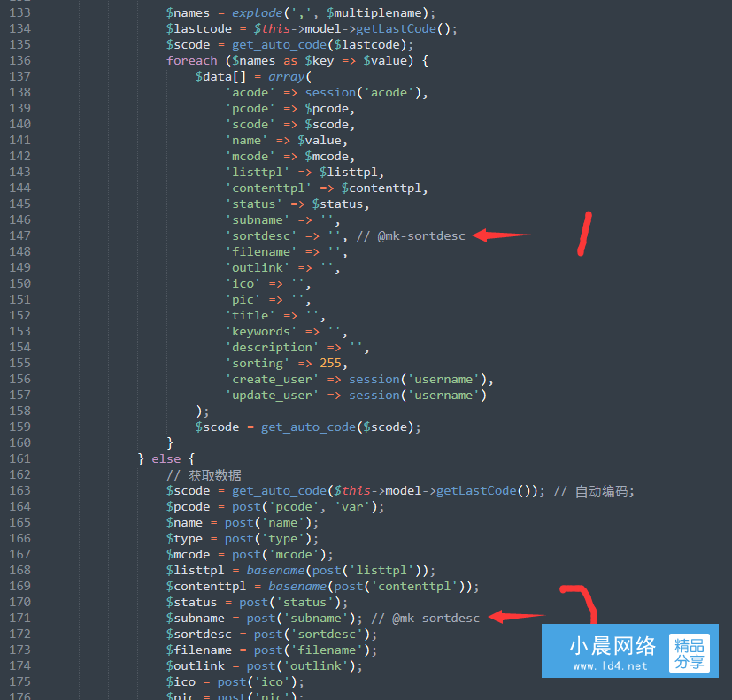The image size is (732, 700).
Task: Click the 'mcode' key on line 142
Action: (x=250, y=157)
